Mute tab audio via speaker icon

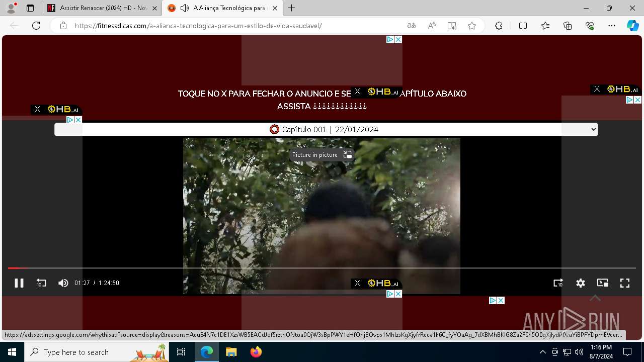click(x=185, y=8)
